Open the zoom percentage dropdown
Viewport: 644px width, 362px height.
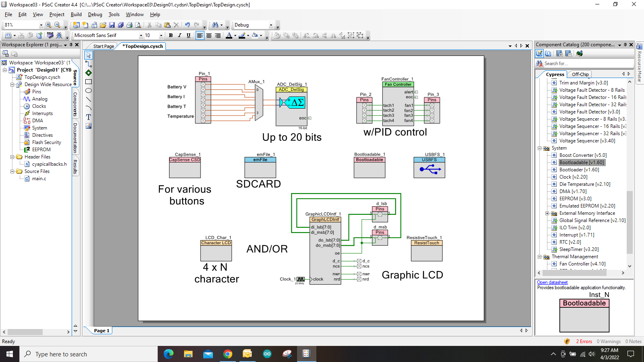tap(41, 25)
